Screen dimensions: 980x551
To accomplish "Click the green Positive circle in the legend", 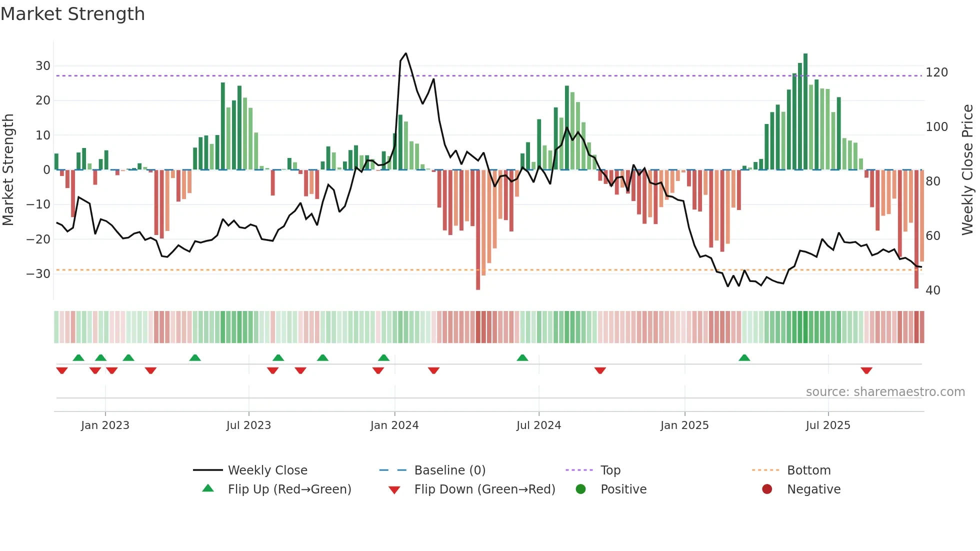I will coord(580,489).
